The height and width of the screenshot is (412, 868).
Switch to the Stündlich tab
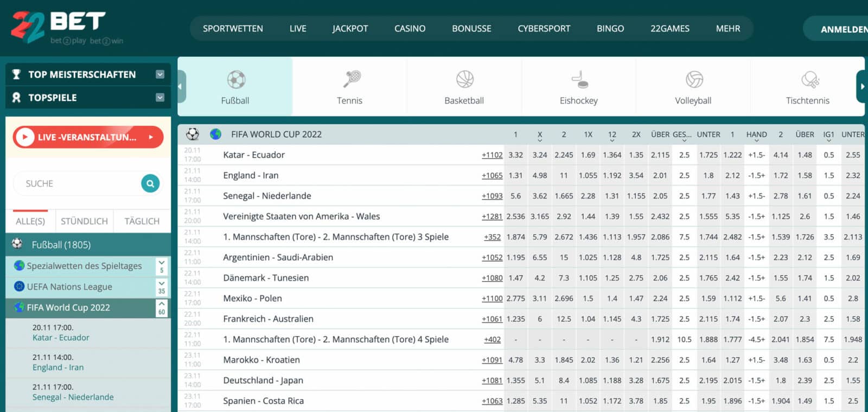(84, 221)
